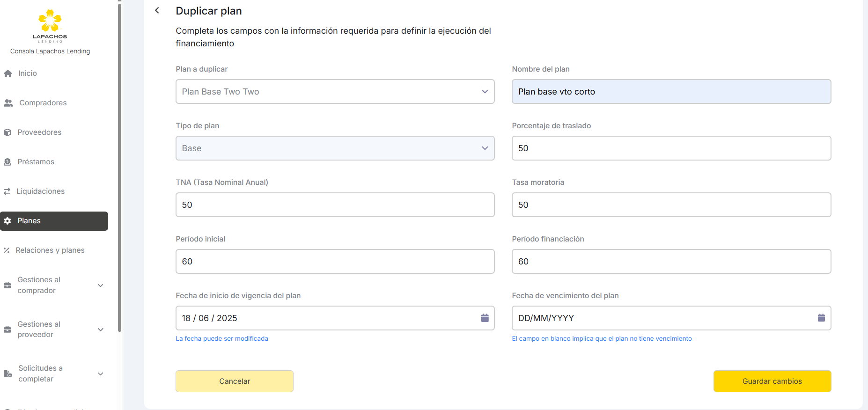Click the Proveedores box icon
Image resolution: width=868 pixels, height=410 pixels.
pyautogui.click(x=7, y=132)
